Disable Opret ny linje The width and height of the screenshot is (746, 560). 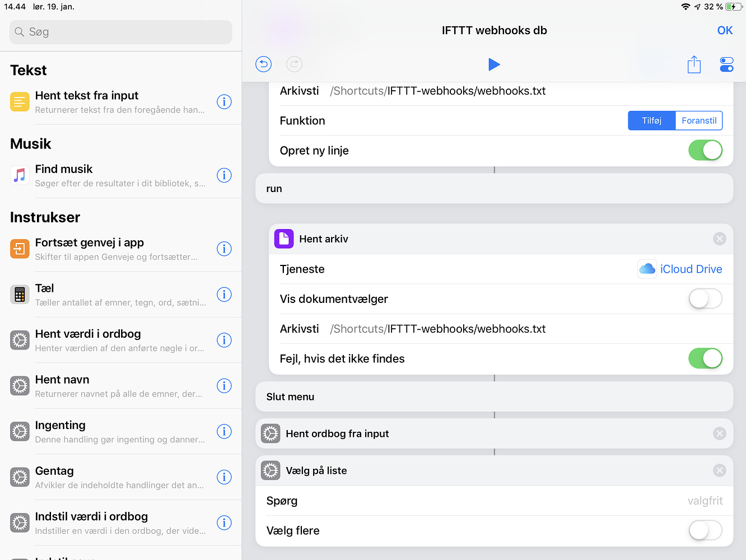705,150
